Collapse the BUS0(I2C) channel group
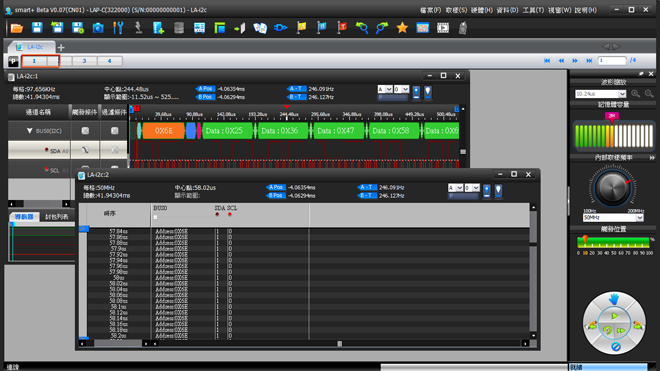Image resolution: width=660 pixels, height=371 pixels. tap(29, 131)
